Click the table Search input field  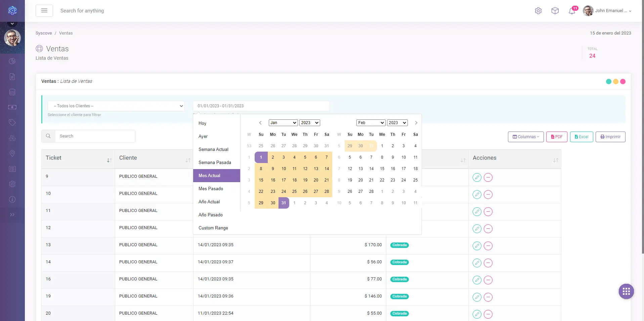(95, 136)
